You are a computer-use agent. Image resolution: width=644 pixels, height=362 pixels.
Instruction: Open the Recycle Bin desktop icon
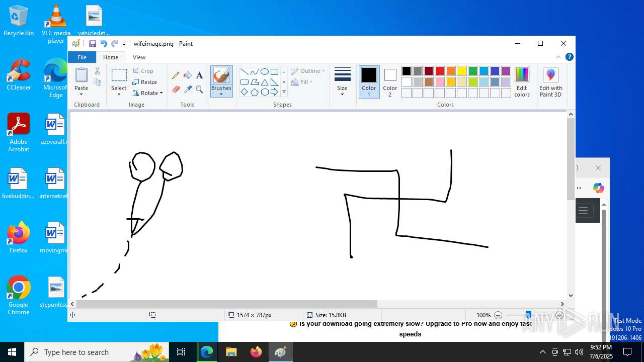[x=19, y=21]
